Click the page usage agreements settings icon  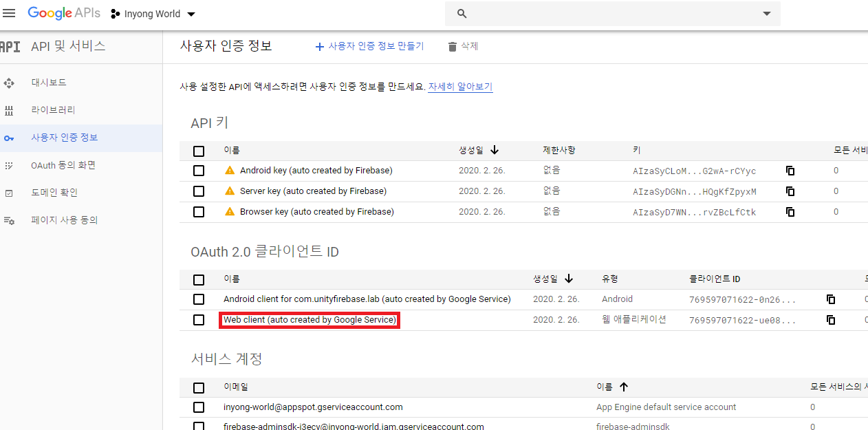pos(9,221)
